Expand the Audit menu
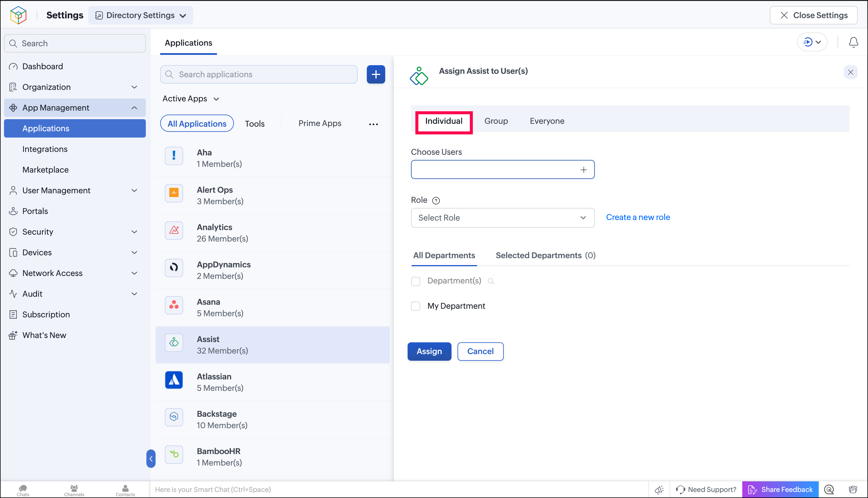 pos(75,294)
